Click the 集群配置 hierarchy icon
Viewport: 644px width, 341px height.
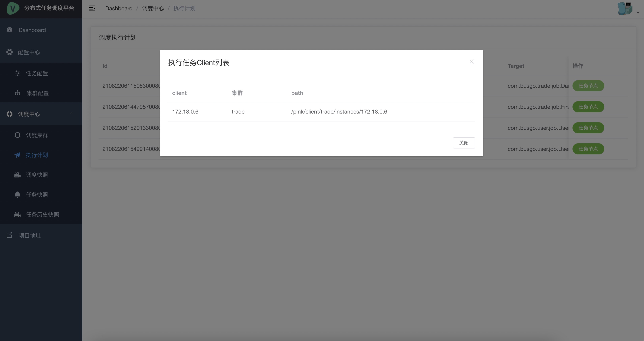[17, 93]
